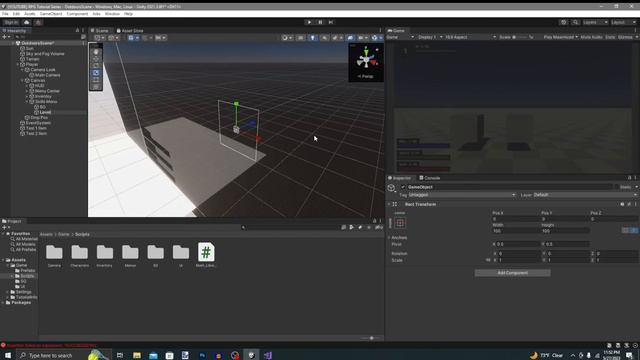
Task: Click the Pause button in the toolbar
Action: tap(320, 22)
